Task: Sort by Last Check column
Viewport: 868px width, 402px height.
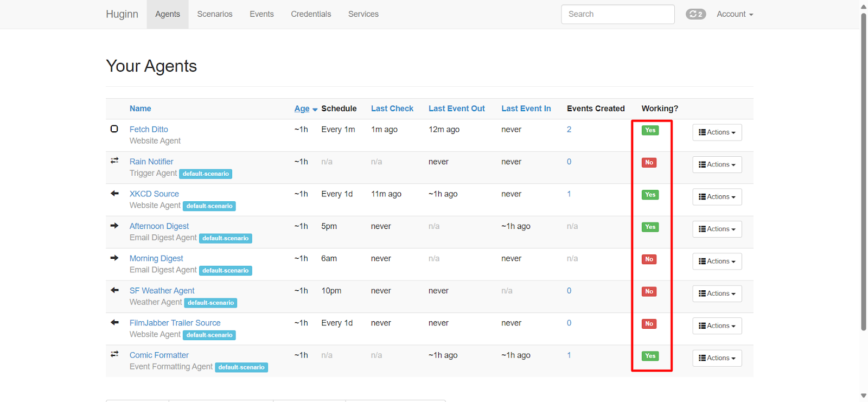Action: pyautogui.click(x=392, y=109)
